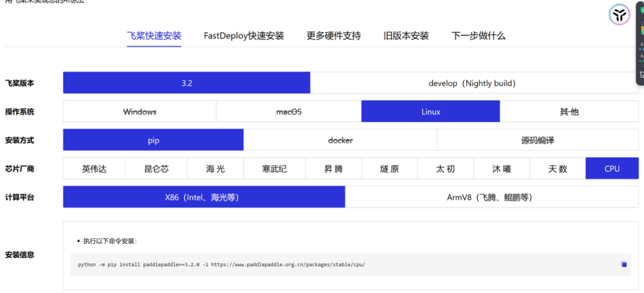Select 英伟达 chip vendor

pyautogui.click(x=94, y=168)
